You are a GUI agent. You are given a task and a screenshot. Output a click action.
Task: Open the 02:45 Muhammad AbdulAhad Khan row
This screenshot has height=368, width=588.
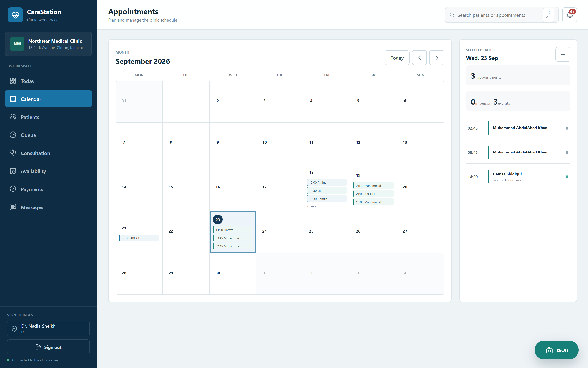(518, 128)
